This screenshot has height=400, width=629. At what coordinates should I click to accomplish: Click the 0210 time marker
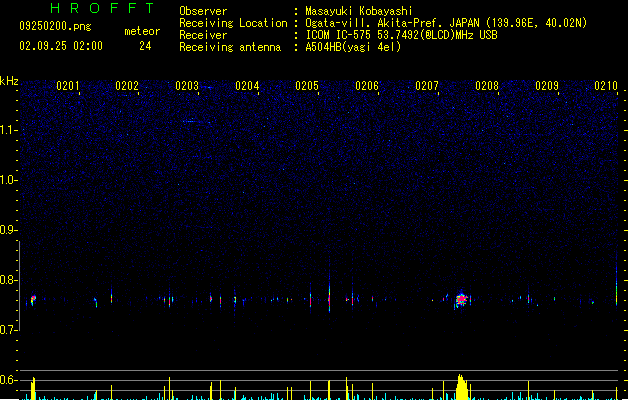[x=606, y=86]
